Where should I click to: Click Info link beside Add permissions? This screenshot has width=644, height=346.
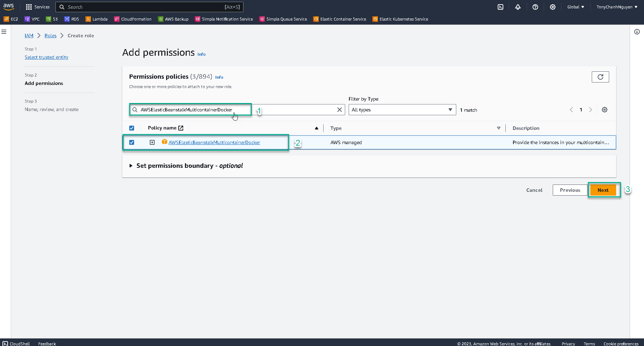coord(201,54)
